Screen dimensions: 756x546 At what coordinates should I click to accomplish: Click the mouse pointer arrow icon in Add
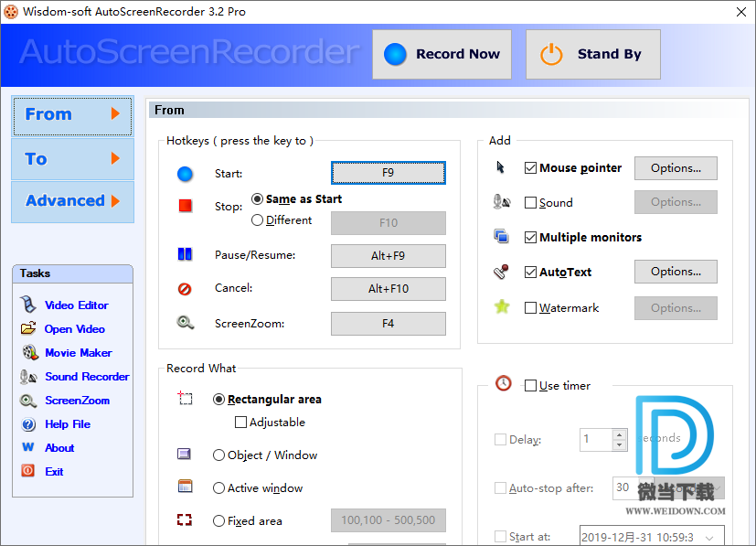coord(500,167)
